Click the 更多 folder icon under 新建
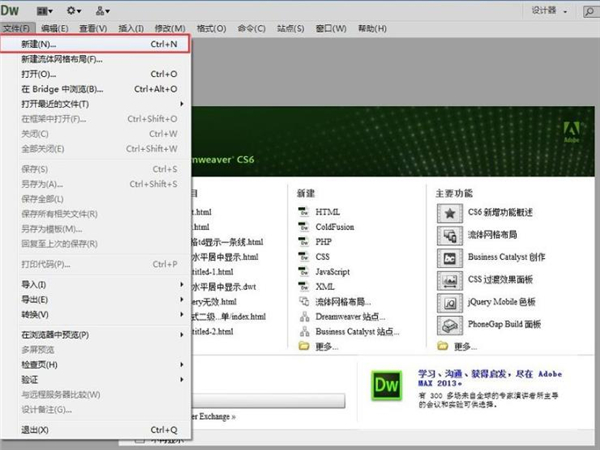600x450 pixels. (x=304, y=346)
